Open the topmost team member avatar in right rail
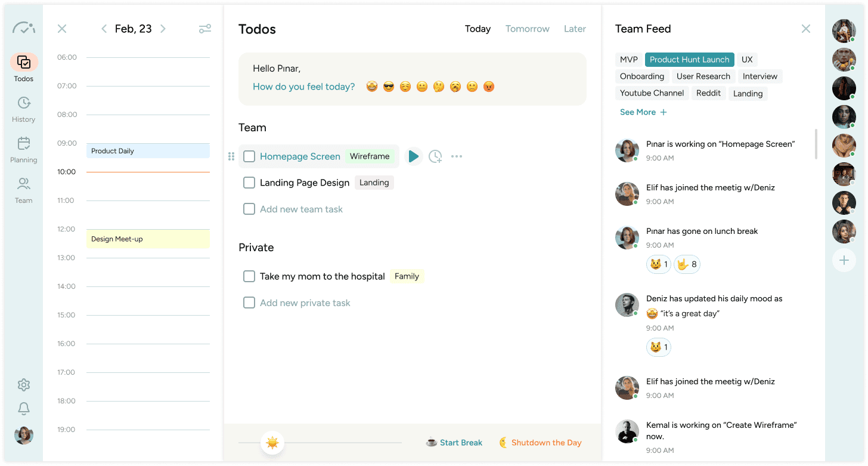The width and height of the screenshot is (868, 466). pyautogui.click(x=844, y=31)
